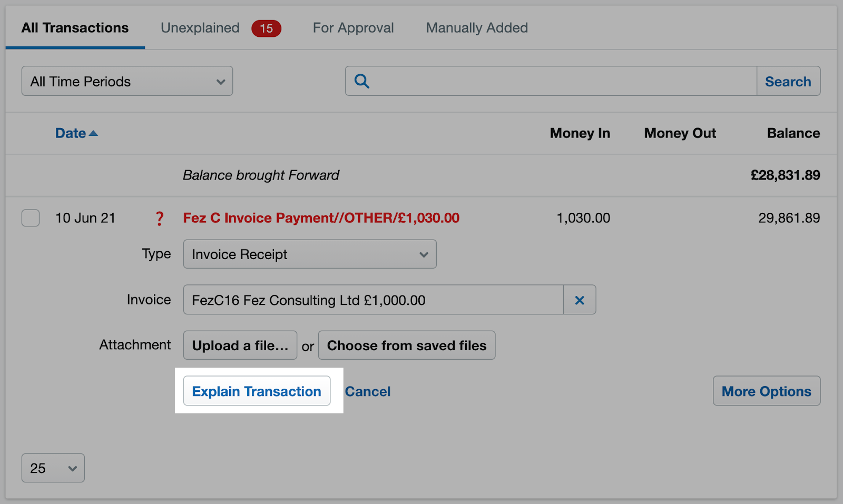Switch to the Manually Added tab
This screenshot has height=504, width=843.
tap(476, 28)
